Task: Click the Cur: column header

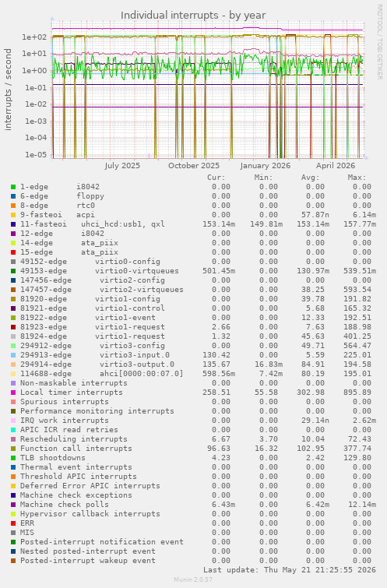Action: 216,178
